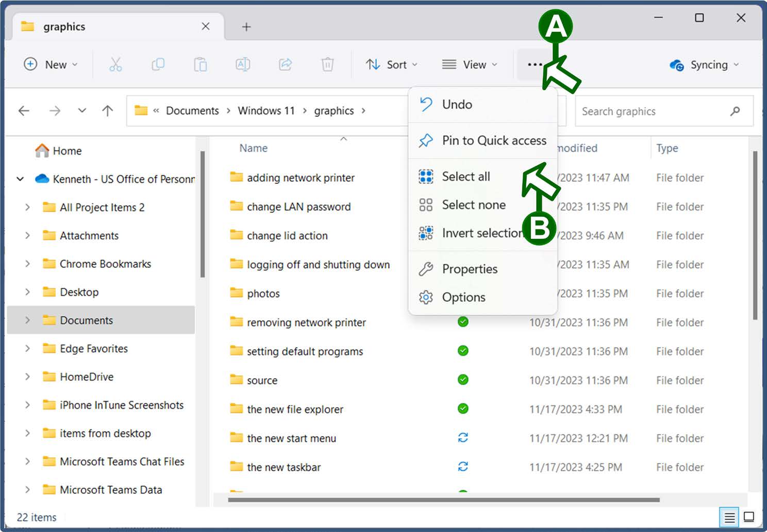767x532 pixels.
Task: Click Windows 11 in the breadcrumb path
Action: (x=266, y=111)
